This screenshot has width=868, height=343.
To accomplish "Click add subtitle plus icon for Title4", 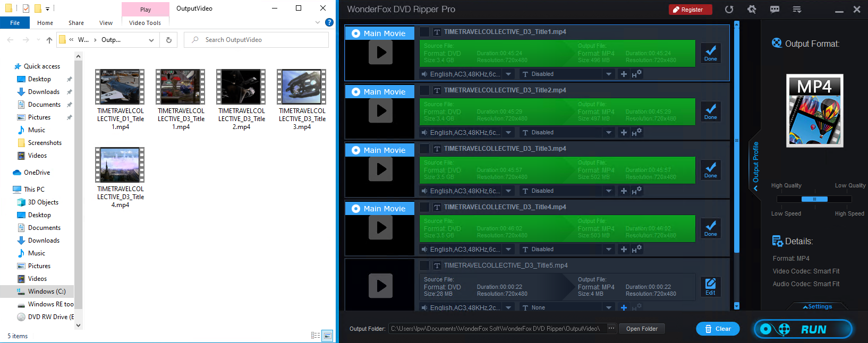I will 624,250.
